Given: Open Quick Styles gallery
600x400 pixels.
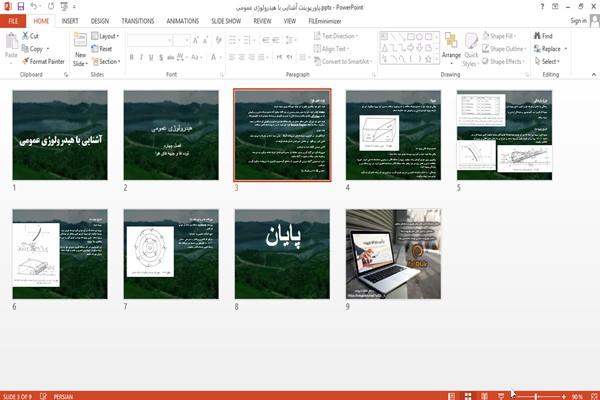Looking at the screenshot, I should 471,49.
